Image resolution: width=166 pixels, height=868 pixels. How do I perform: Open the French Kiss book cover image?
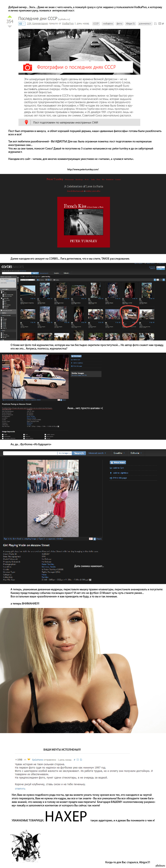coord(83,222)
